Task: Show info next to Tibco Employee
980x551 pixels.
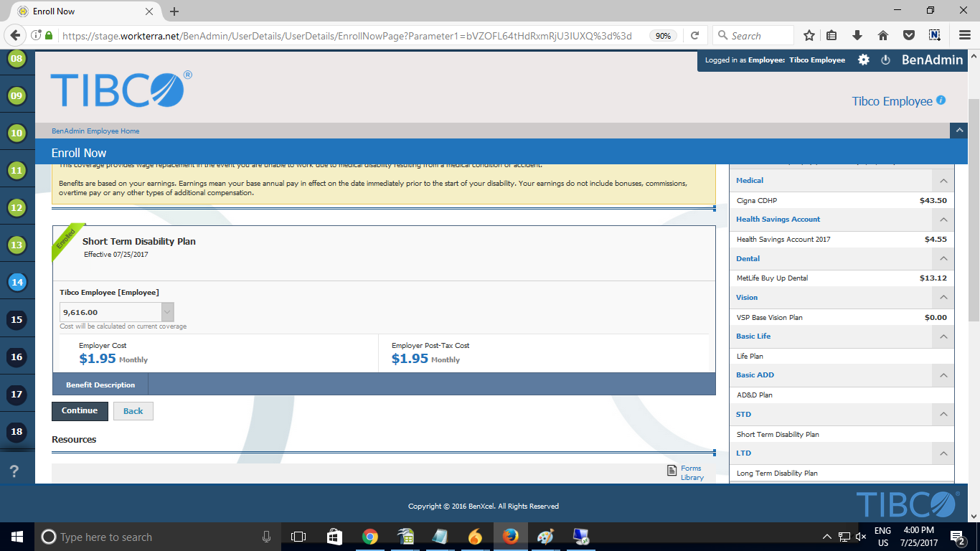Action: [x=941, y=100]
